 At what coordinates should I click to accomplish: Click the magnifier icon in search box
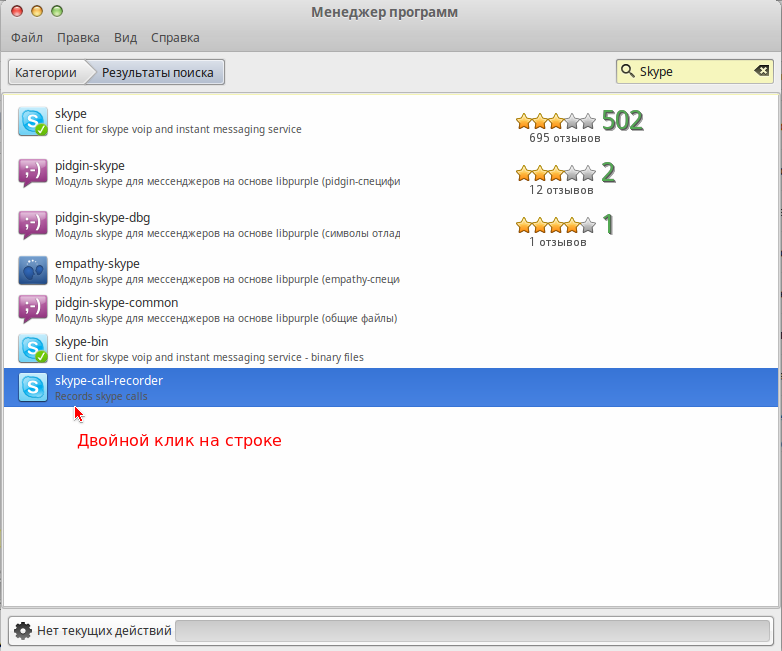coord(629,71)
